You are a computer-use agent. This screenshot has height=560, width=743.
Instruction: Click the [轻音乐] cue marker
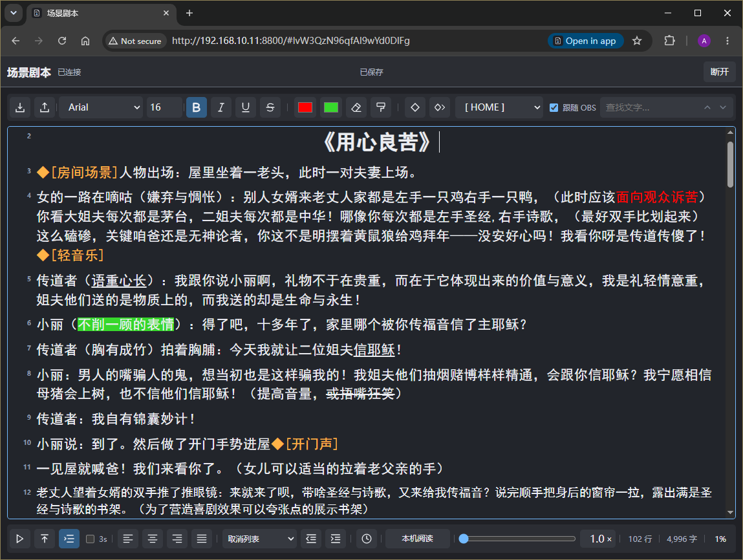click(70, 255)
